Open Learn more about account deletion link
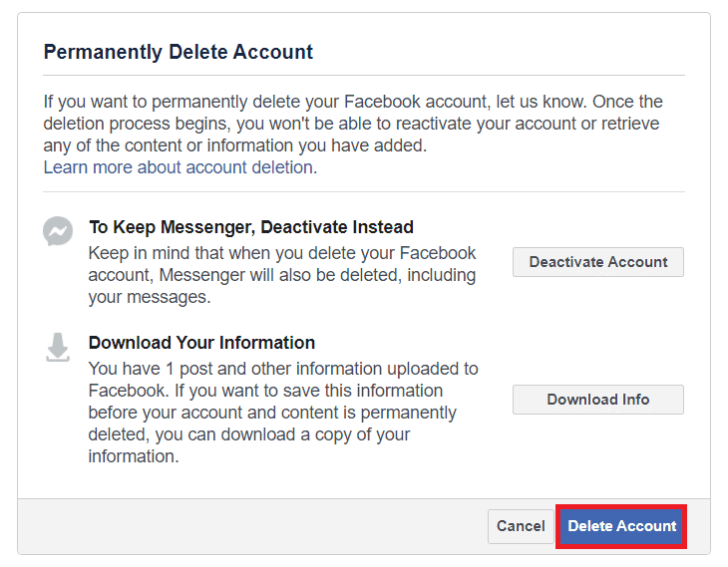This screenshot has width=728, height=567. point(181,167)
